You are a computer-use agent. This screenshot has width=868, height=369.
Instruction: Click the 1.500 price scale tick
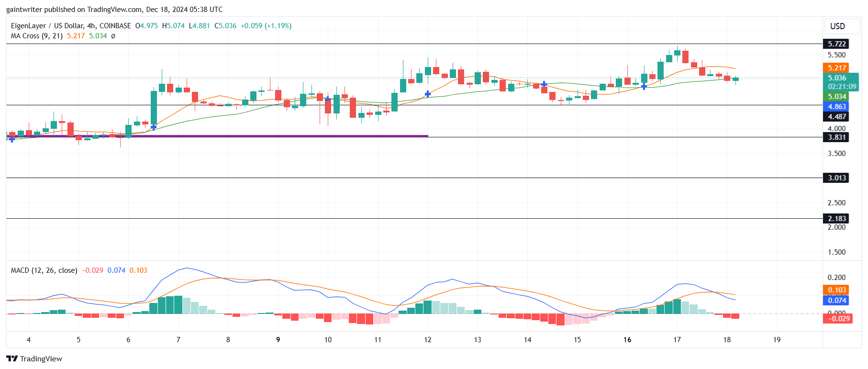point(837,252)
